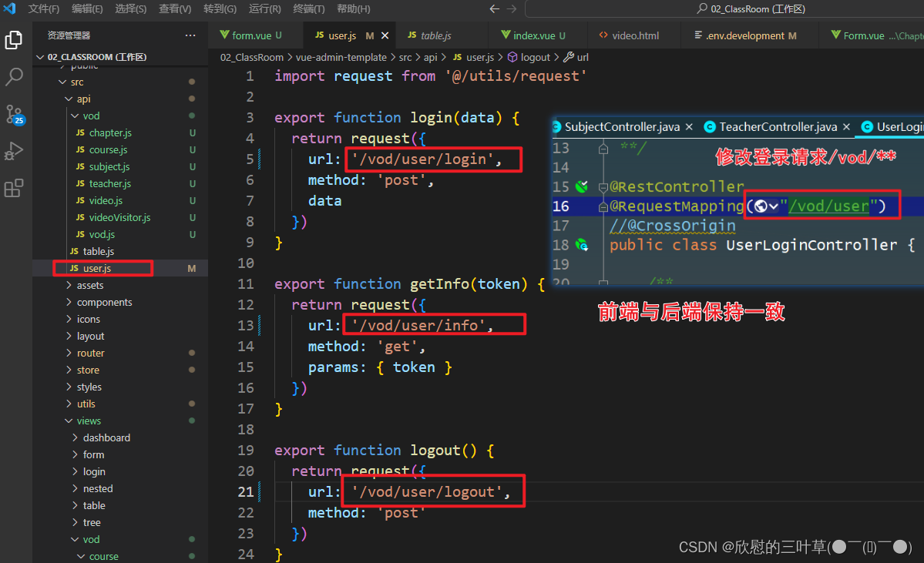924x563 pixels.
Task: Open the Extensions view
Action: pos(14,189)
